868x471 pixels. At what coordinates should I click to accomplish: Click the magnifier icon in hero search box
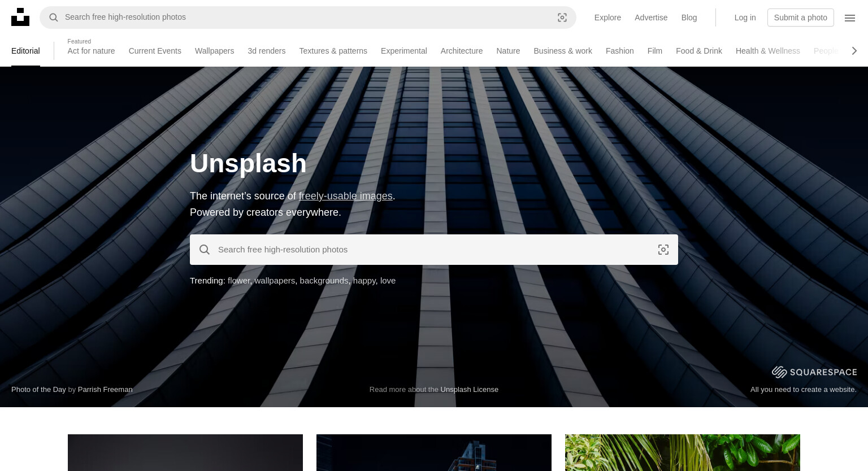coord(205,250)
